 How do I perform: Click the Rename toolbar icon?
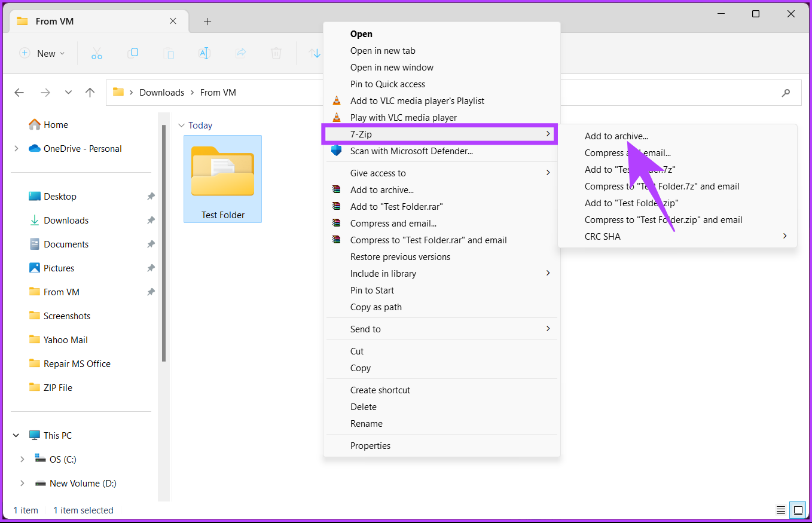(204, 53)
